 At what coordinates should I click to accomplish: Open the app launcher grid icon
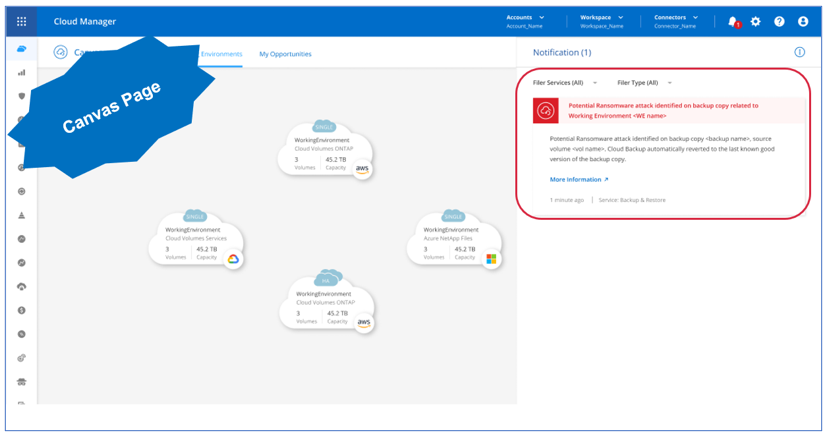point(22,21)
